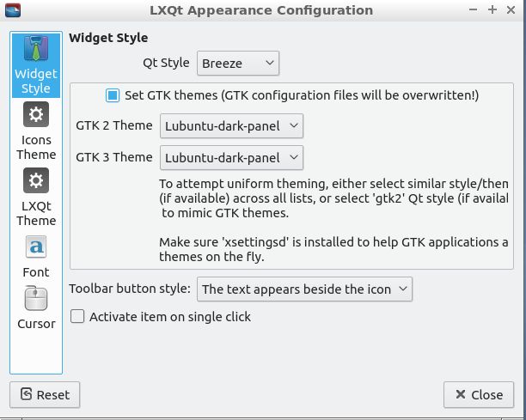Uncheck Set GTK themes checkbox
This screenshot has width=526, height=420.
[x=113, y=95]
